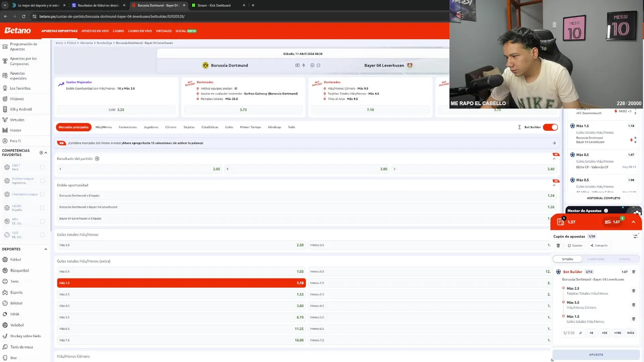Check Premier League Inglaterra checkbox
The image size is (644, 362).
[42, 180]
